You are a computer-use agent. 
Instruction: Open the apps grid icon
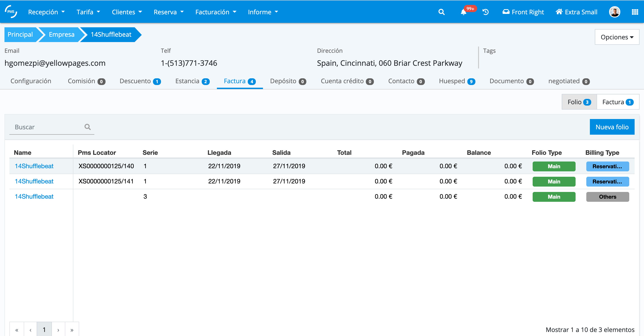(635, 12)
